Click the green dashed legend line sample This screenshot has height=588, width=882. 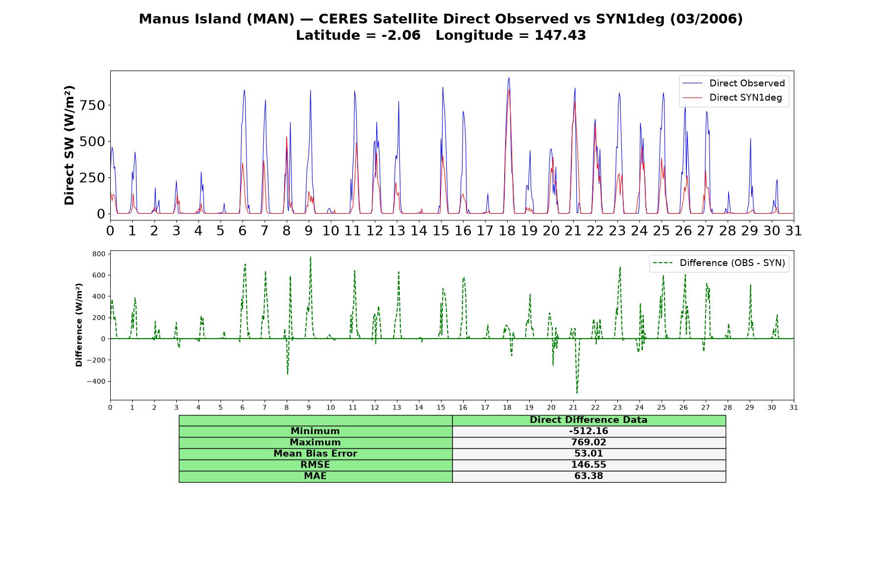662,263
